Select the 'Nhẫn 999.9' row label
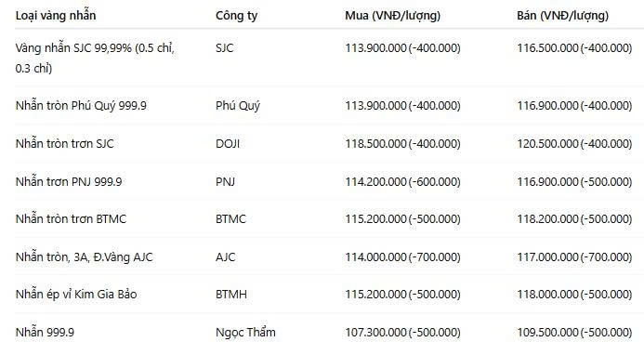Viewport: 644px width, 355px height. 45,332
